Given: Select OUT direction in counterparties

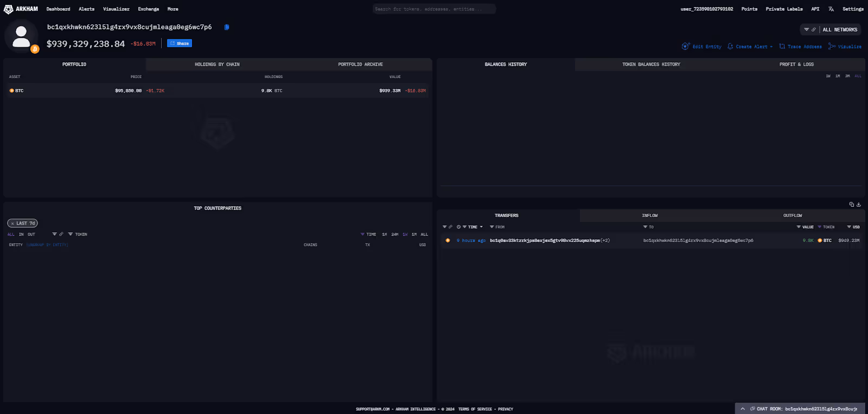Looking at the screenshot, I should click(31, 234).
